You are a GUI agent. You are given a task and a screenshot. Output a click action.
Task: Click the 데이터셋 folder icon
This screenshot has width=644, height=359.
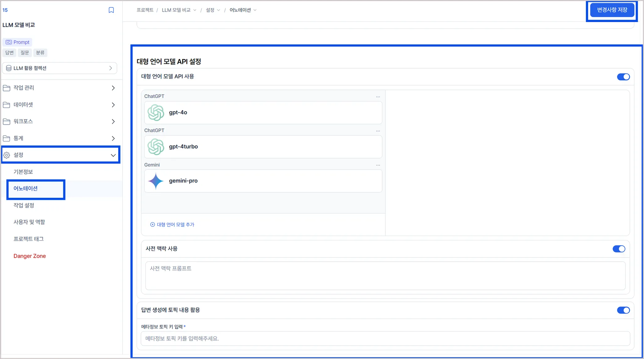7,105
